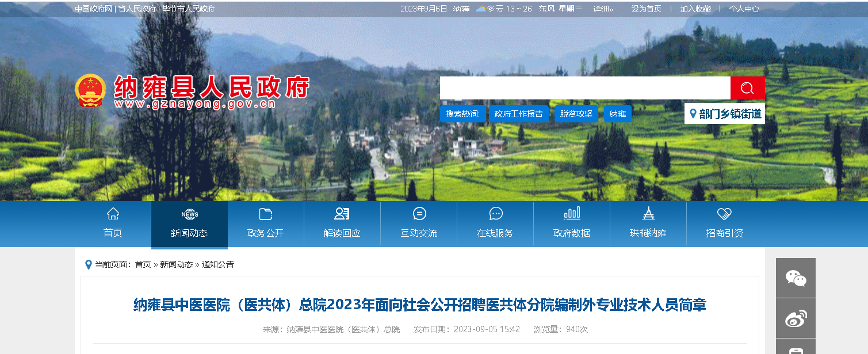Click the handshake heart icon above 招商引资
Screen dimensions: 868x354
click(725, 214)
